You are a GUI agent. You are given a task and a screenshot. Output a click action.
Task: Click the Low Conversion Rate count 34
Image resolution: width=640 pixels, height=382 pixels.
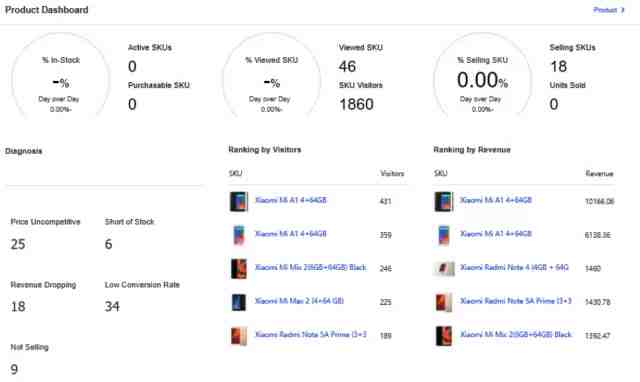point(112,306)
